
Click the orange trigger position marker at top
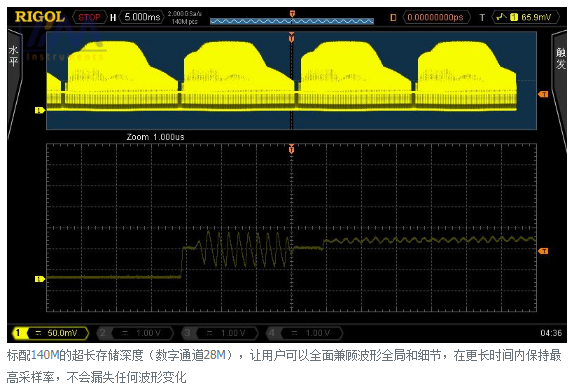pos(292,14)
